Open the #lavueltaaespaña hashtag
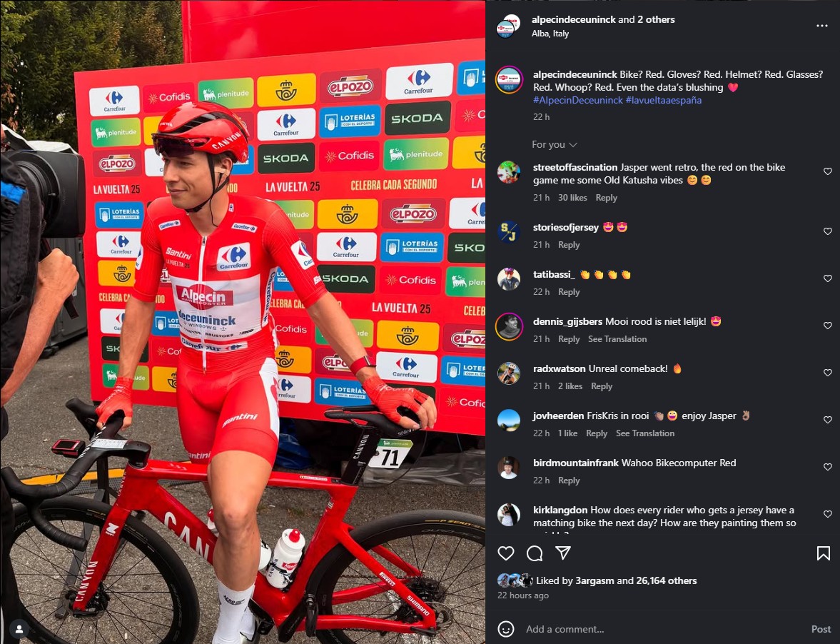 point(663,100)
